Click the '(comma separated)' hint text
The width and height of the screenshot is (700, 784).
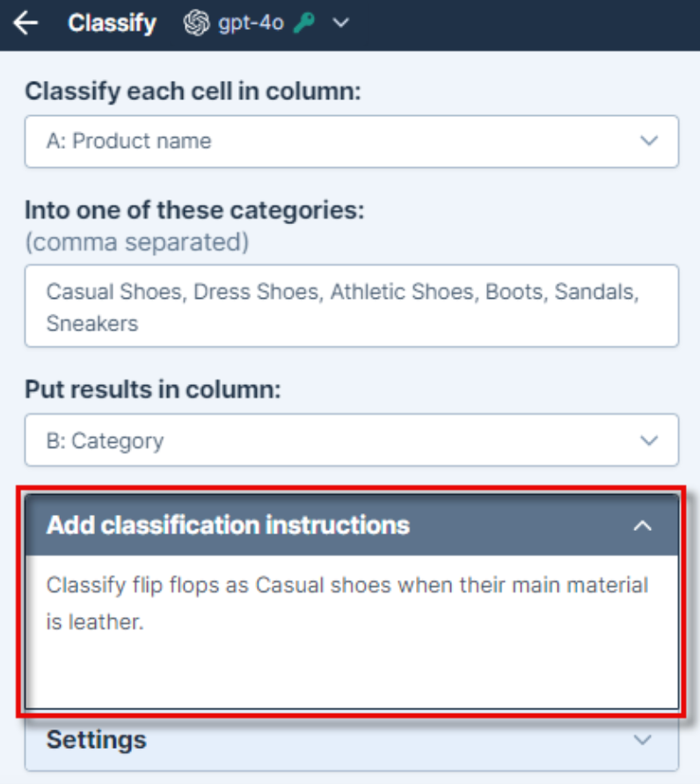click(x=137, y=243)
